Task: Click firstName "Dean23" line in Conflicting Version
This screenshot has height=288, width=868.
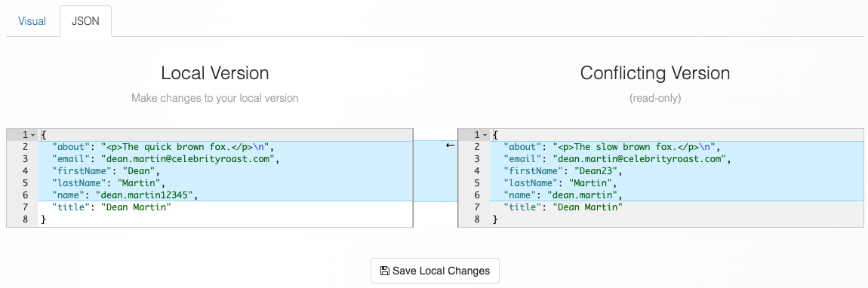Action: 676,171
